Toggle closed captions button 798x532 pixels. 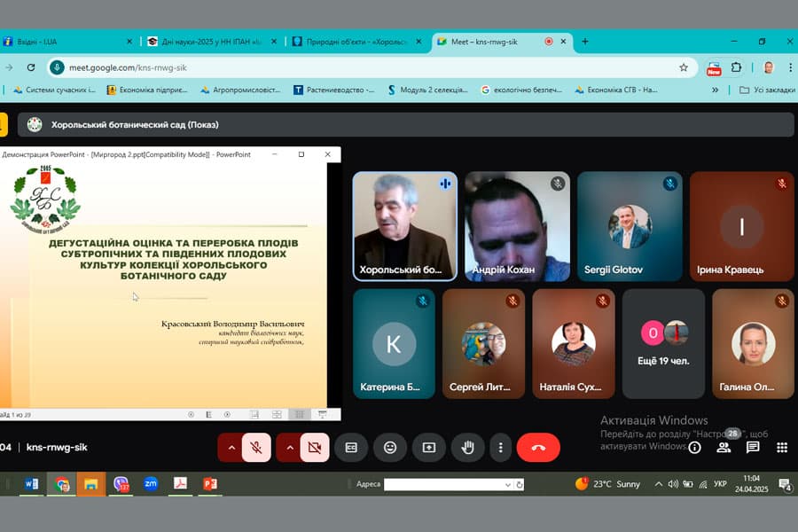(x=351, y=448)
